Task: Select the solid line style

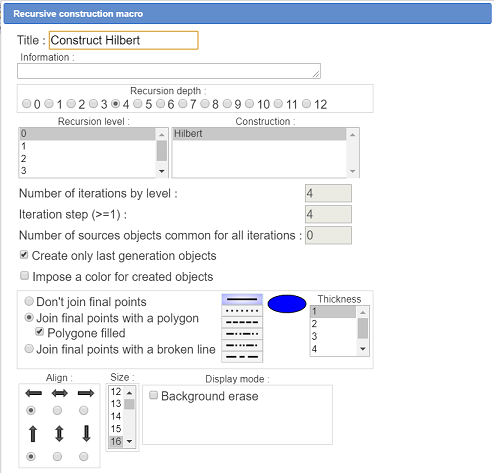Action: click(x=242, y=299)
